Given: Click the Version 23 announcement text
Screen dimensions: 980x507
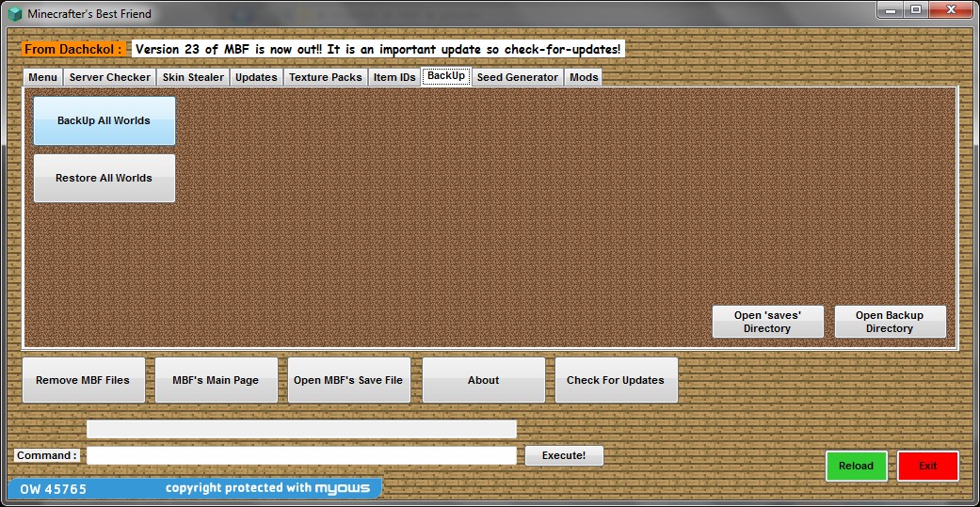Looking at the screenshot, I should point(378,49).
